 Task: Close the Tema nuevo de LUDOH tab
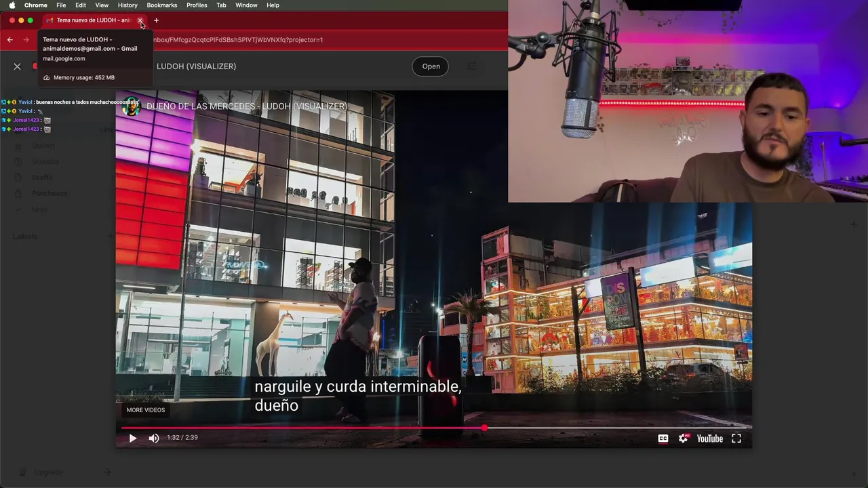click(140, 20)
